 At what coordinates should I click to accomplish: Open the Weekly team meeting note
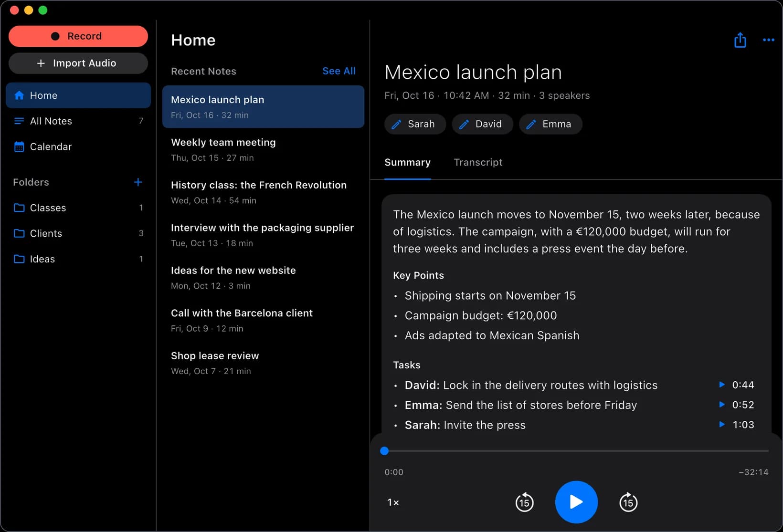(x=263, y=149)
